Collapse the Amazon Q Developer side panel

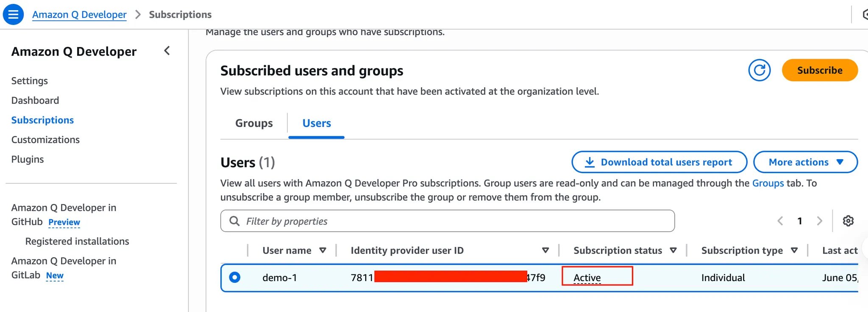(x=167, y=51)
